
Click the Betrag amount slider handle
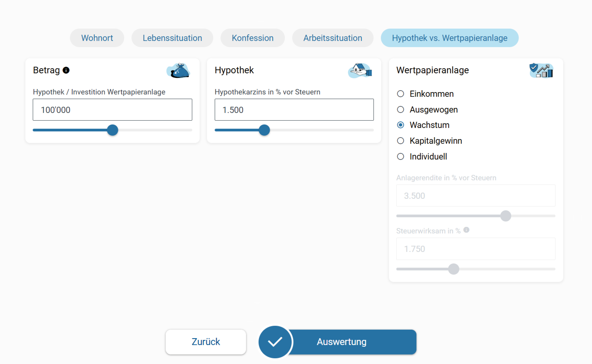point(112,130)
